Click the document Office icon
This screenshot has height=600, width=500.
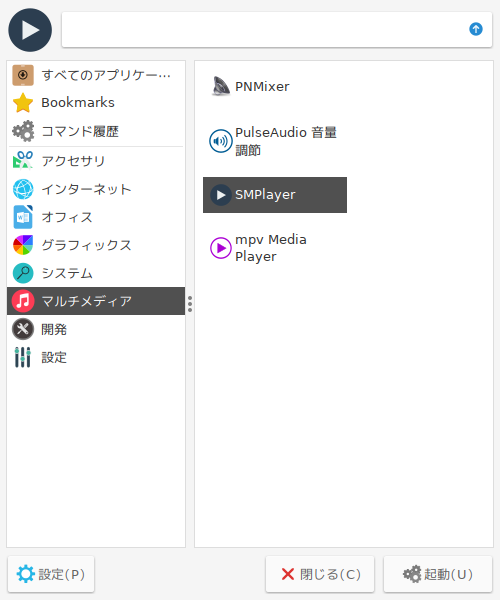tap(23, 217)
